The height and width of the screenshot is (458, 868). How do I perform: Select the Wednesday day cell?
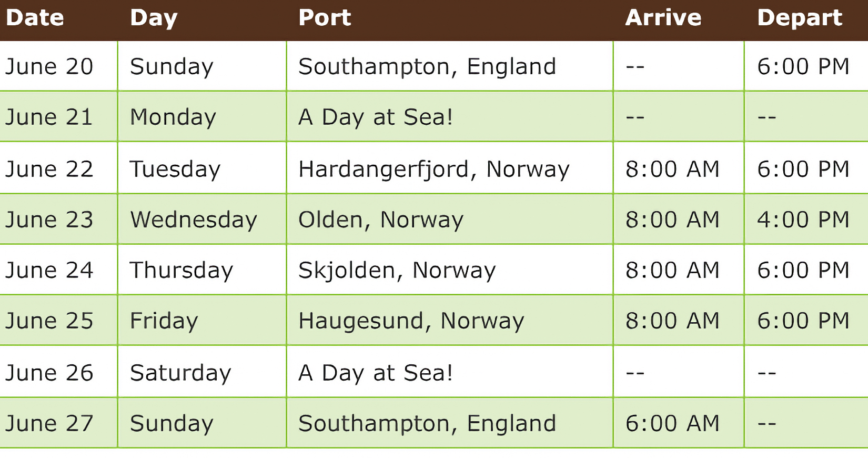pos(194,220)
